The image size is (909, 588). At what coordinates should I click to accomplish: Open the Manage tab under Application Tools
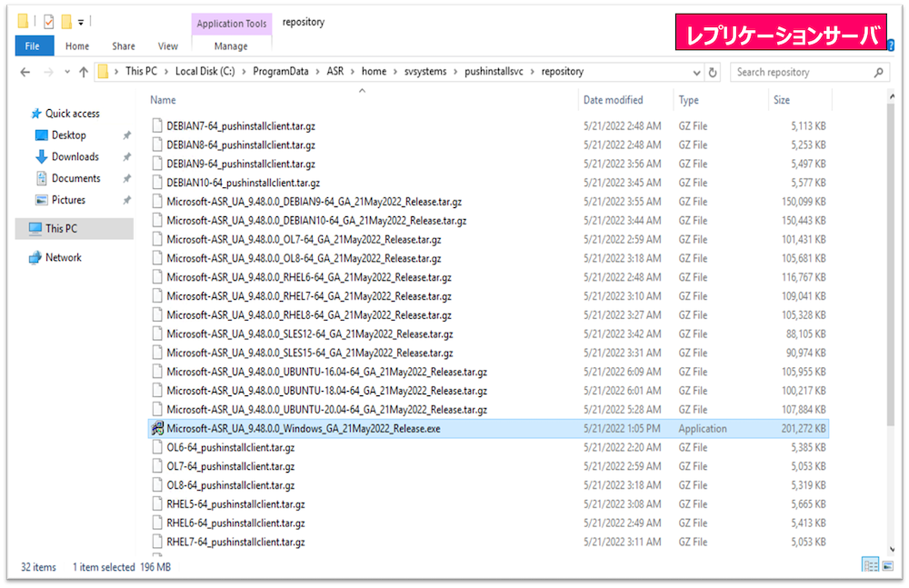[230, 46]
